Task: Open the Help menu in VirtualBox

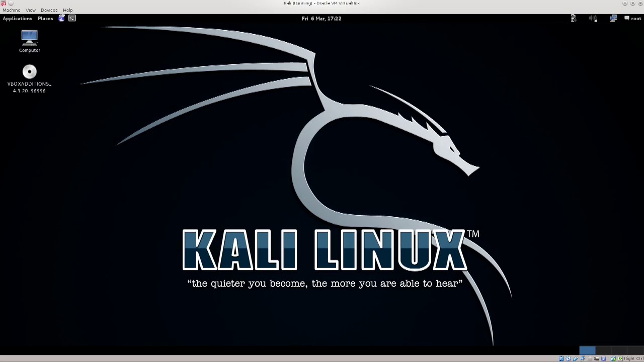Action: (68, 10)
